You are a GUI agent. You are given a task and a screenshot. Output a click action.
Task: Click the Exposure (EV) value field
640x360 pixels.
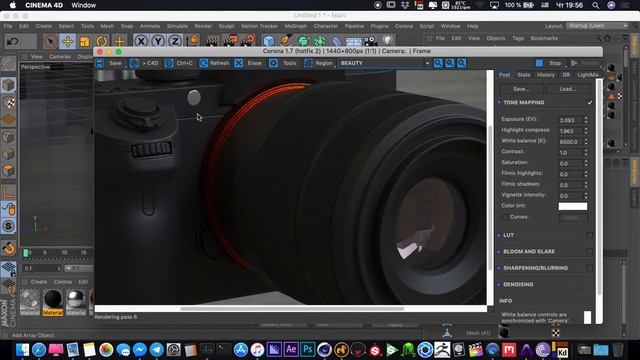[571, 120]
